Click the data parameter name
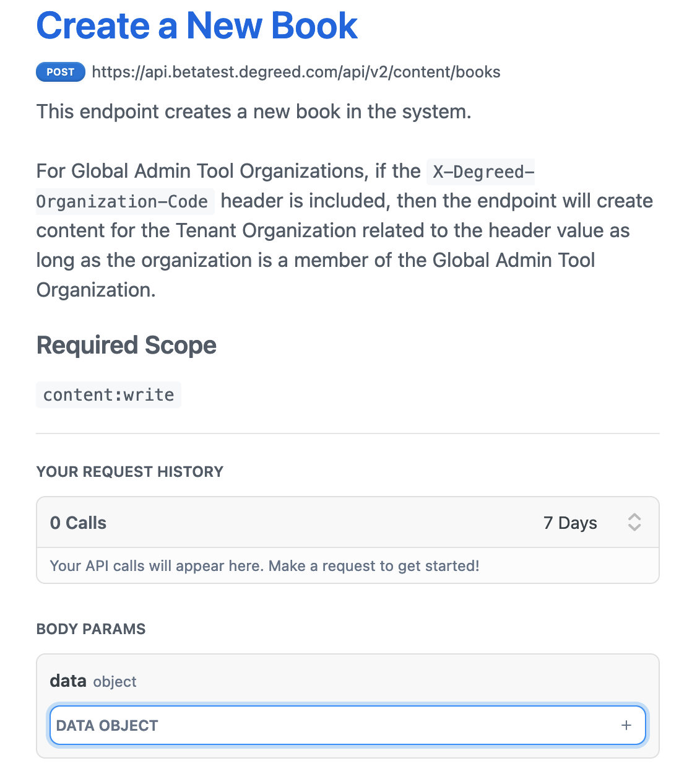This screenshot has height=784, width=692. pyautogui.click(x=68, y=681)
